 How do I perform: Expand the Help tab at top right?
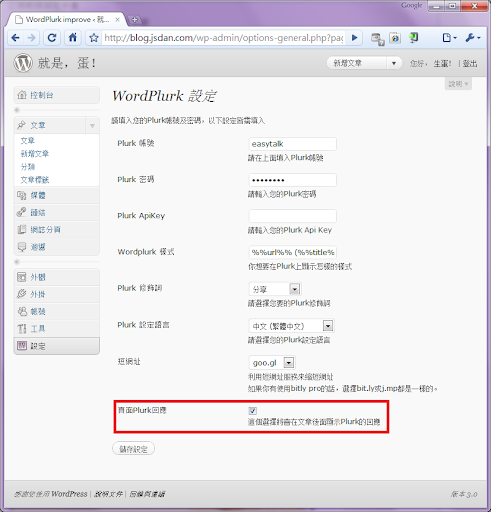pos(458,84)
